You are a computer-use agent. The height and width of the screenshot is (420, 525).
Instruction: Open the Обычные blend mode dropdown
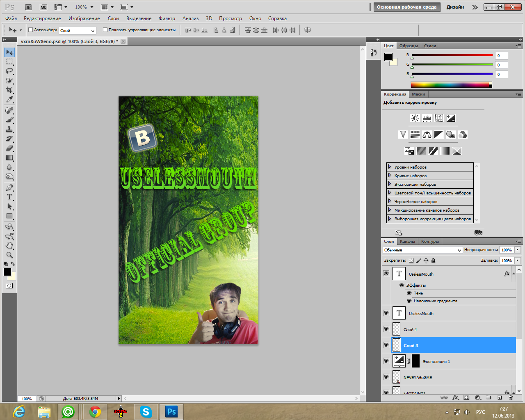[422, 250]
